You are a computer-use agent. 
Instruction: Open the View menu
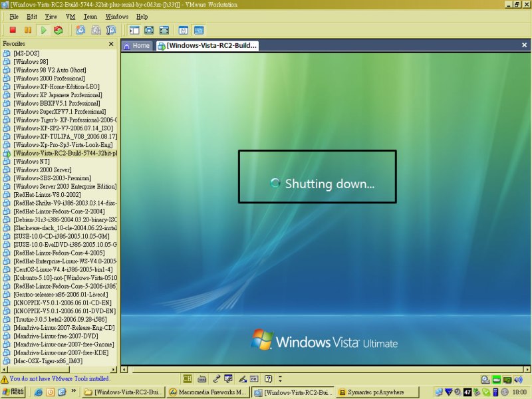tap(51, 17)
